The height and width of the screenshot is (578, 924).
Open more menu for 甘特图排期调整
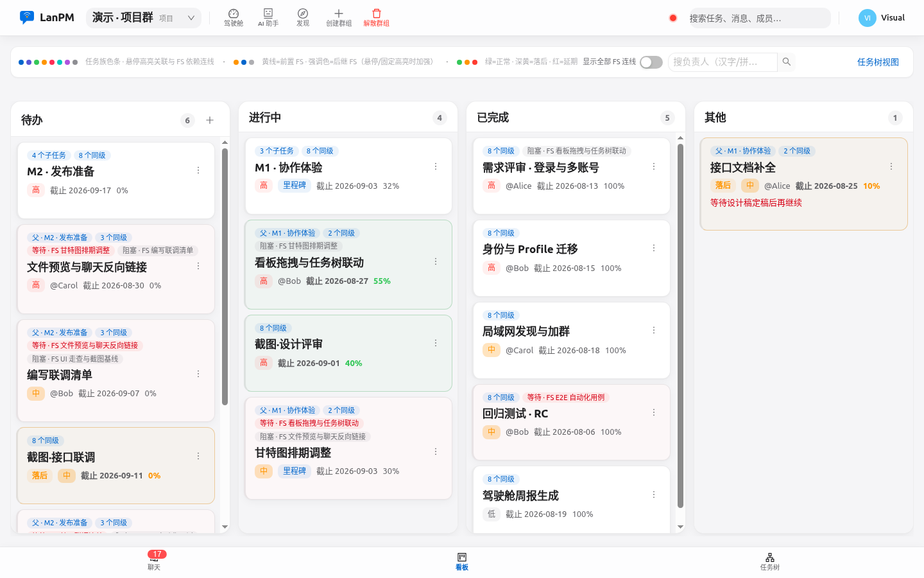(x=436, y=452)
